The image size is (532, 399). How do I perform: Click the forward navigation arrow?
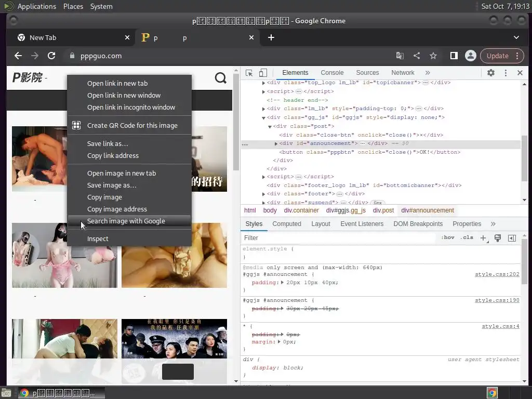pos(35,56)
